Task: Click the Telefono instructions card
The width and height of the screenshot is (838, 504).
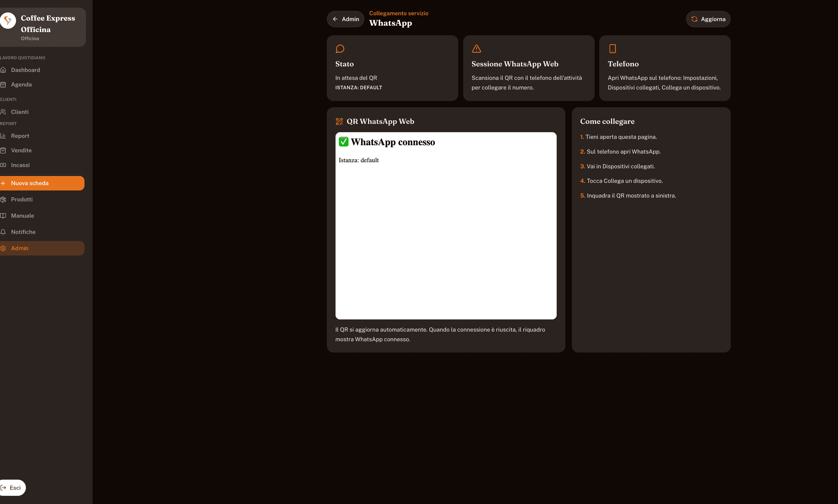Action: tap(665, 68)
